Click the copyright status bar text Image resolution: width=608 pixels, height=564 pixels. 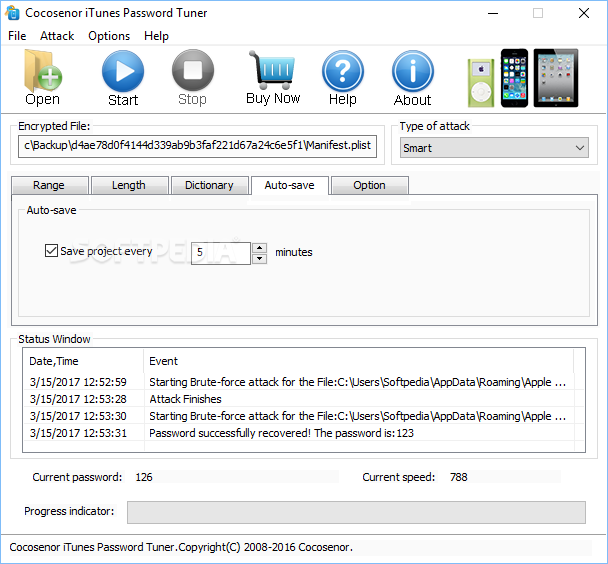coord(181,547)
